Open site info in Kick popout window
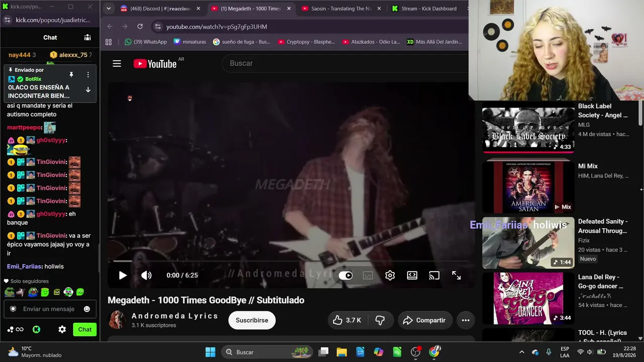This screenshot has height=362, width=644. coord(7,20)
